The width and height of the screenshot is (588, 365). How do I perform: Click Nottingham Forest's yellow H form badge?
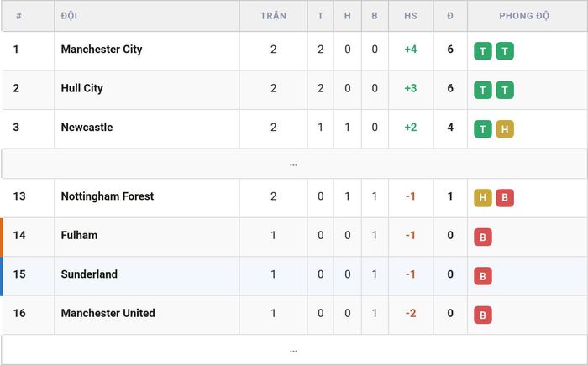click(x=483, y=198)
